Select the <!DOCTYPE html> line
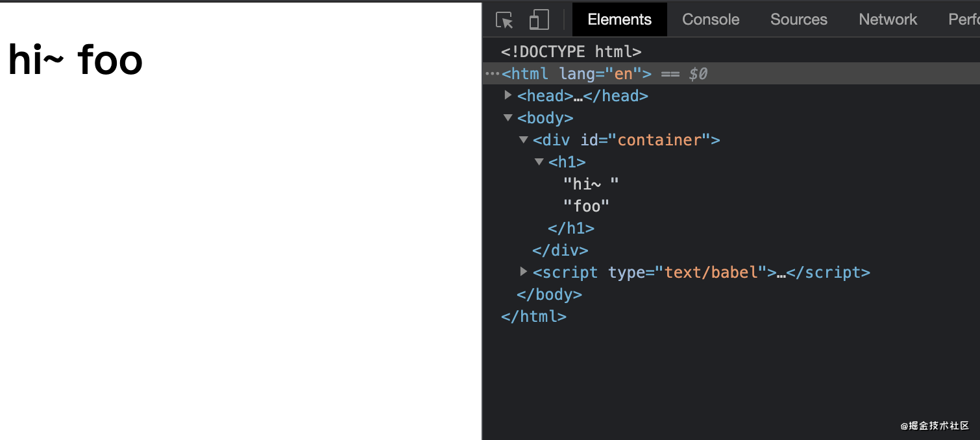980x440 pixels. tap(571, 51)
